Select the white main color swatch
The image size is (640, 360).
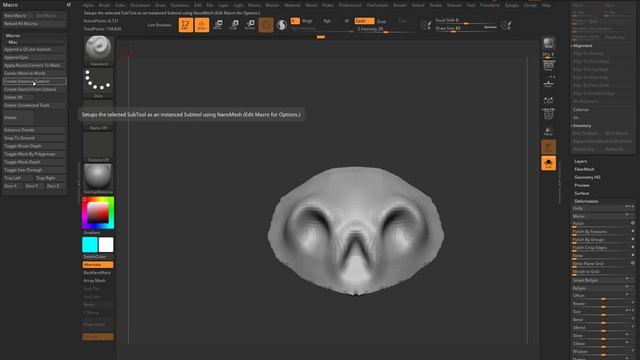[106, 245]
